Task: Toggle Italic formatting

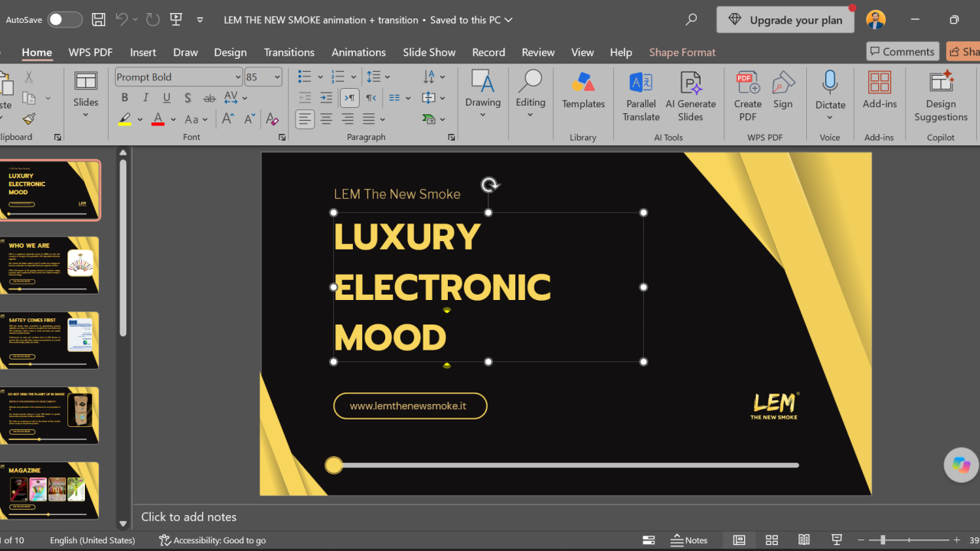Action: coord(145,98)
